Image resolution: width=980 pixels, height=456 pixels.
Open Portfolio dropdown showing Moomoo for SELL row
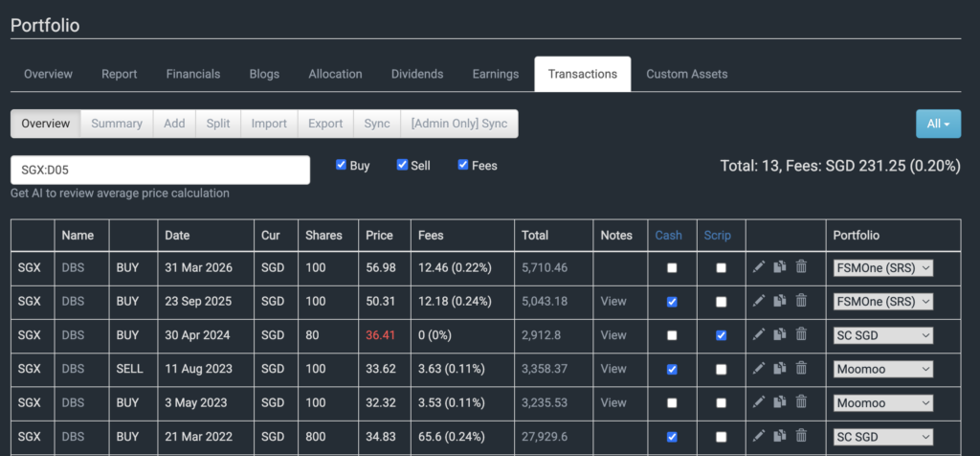tap(882, 369)
